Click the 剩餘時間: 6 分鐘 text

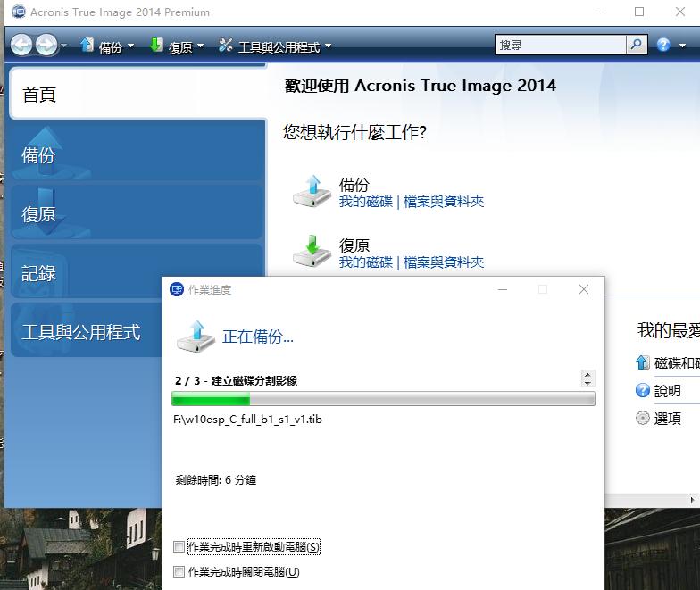(x=216, y=480)
